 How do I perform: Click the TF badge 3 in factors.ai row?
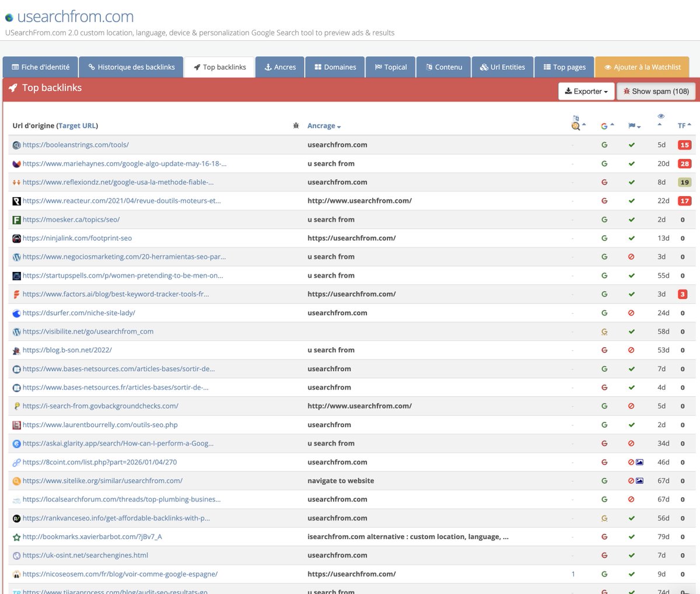click(x=682, y=294)
